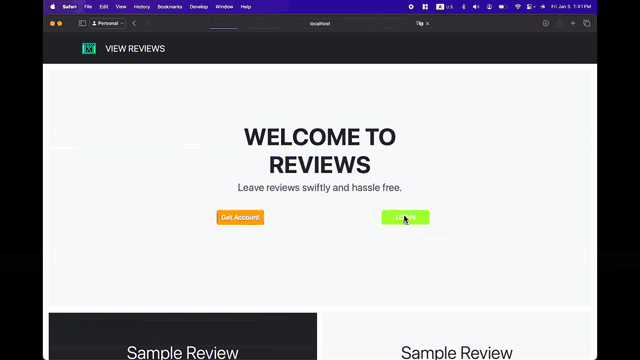Click the Share icon in Safari toolbar
Screen dimensions: 640x360
pos(559,23)
